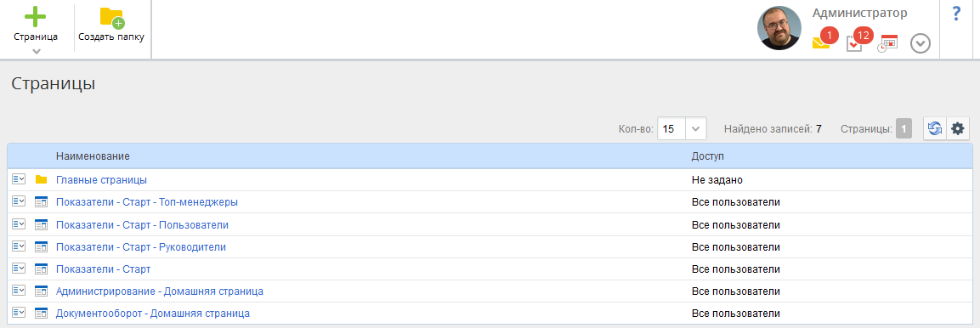Expand the dropdown arrow under Страница
980x328 pixels.
click(x=37, y=51)
